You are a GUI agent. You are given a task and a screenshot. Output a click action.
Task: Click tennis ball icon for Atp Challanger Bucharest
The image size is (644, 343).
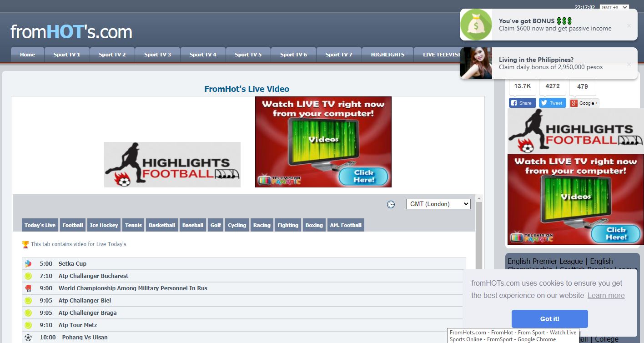click(28, 276)
